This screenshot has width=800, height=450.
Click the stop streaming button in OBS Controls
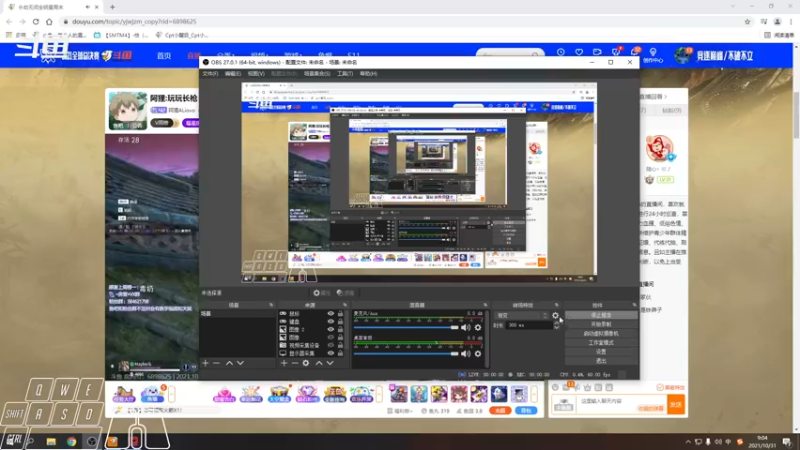coord(601,315)
